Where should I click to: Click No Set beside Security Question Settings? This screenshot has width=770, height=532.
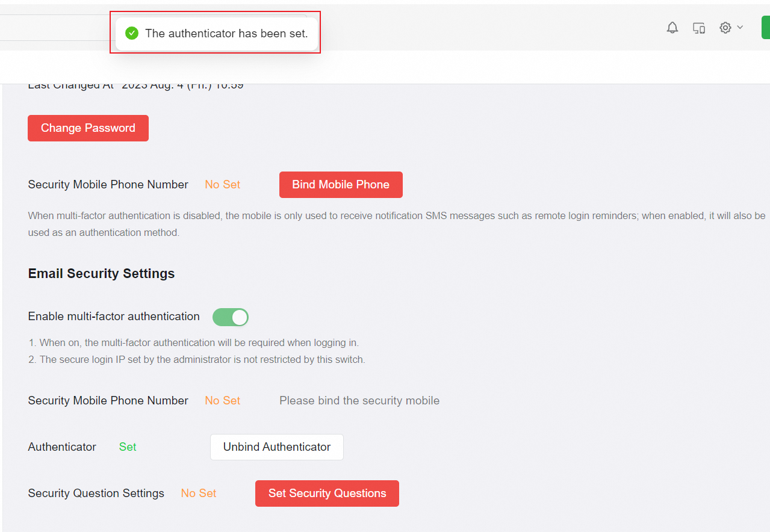tap(199, 493)
